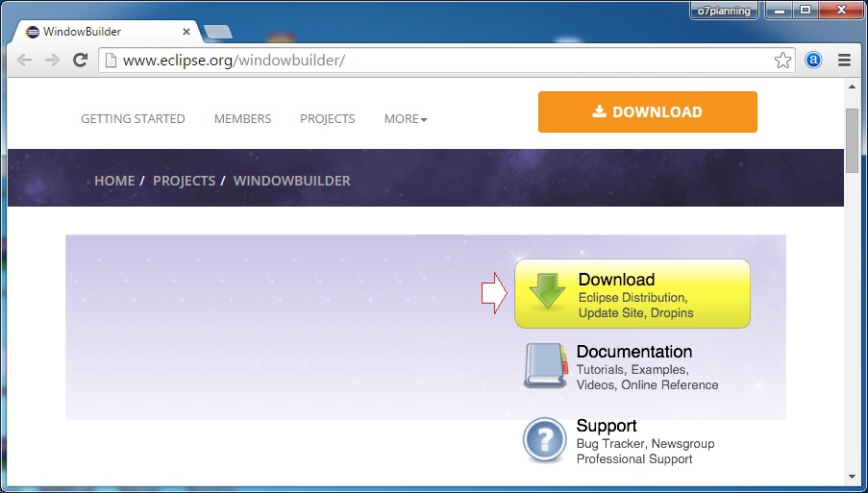Reload the page with refresh icon
This screenshot has height=493, width=868.
pos(81,60)
